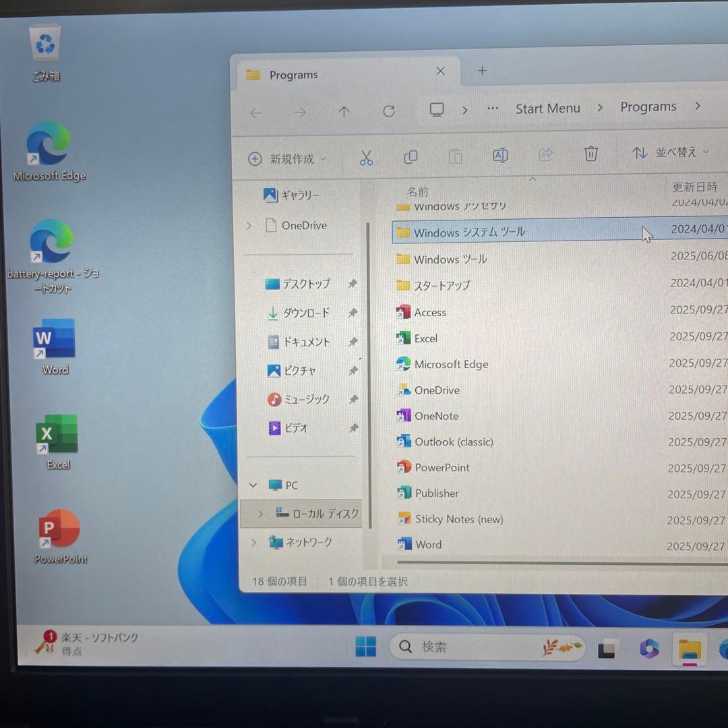
Task: Click the Delete icon in the toolbar
Action: coord(590,154)
